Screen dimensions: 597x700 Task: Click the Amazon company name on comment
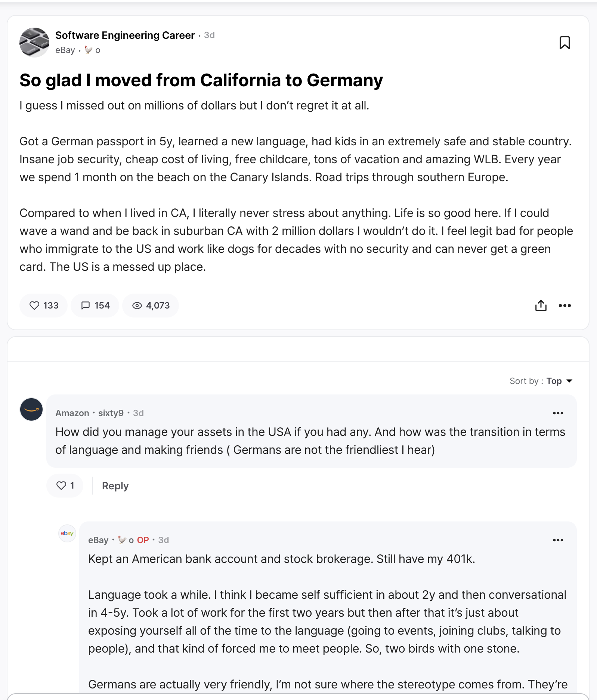tap(72, 413)
